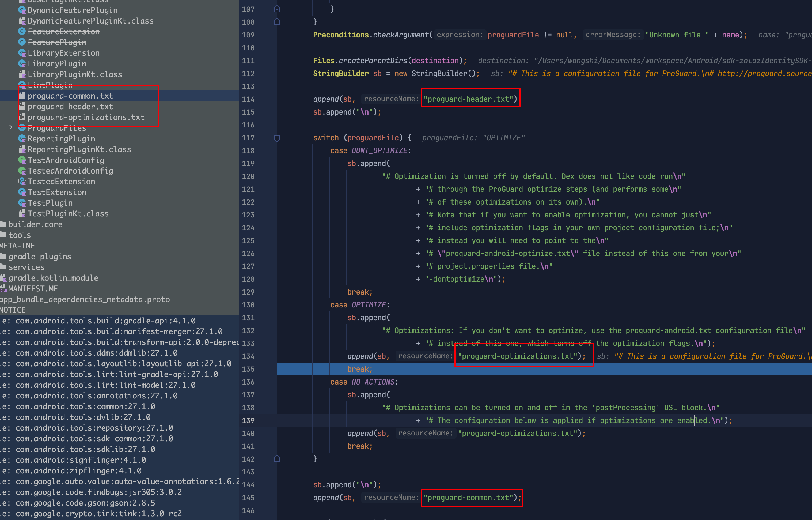The image size is (812, 520).
Task: Click the LibraryExtension class icon
Action: click(22, 53)
